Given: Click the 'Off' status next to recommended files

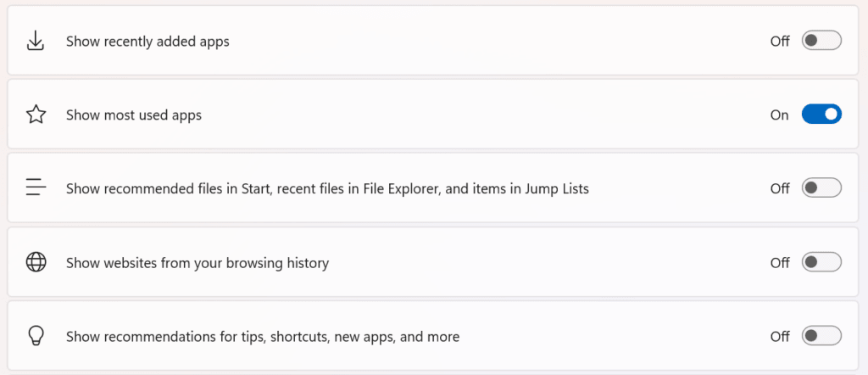Looking at the screenshot, I should tap(780, 188).
